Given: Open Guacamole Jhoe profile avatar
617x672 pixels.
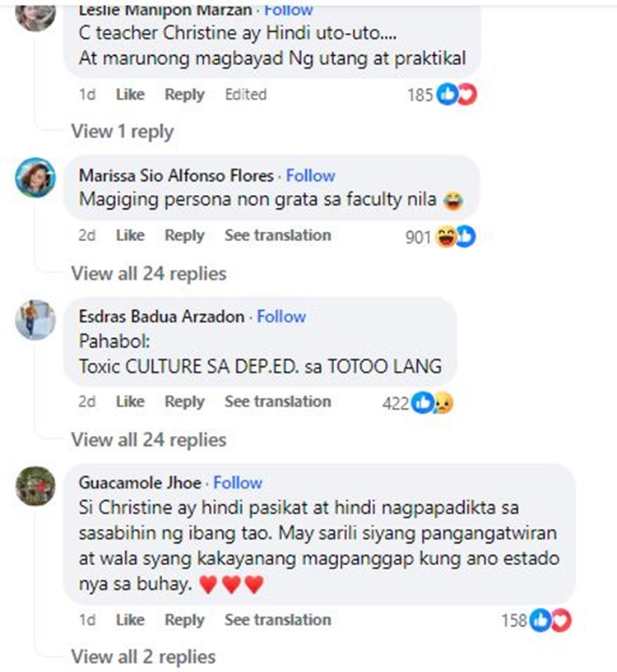Looking at the screenshot, I should point(35,486).
